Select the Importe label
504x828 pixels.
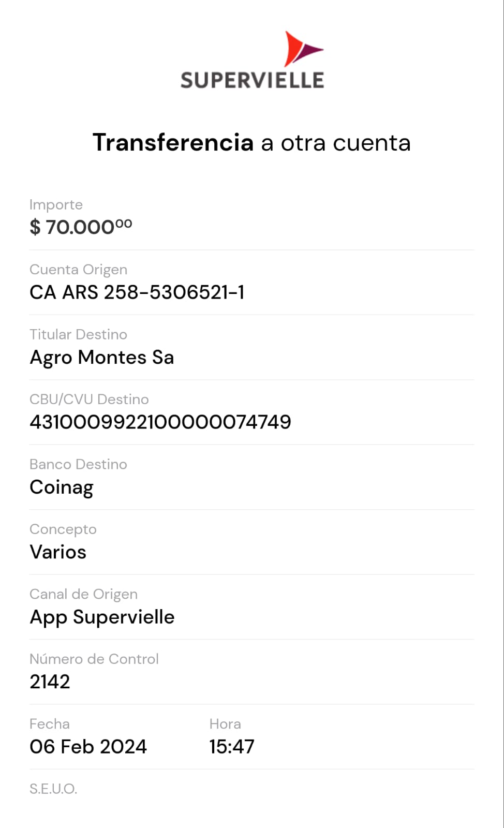click(x=56, y=204)
